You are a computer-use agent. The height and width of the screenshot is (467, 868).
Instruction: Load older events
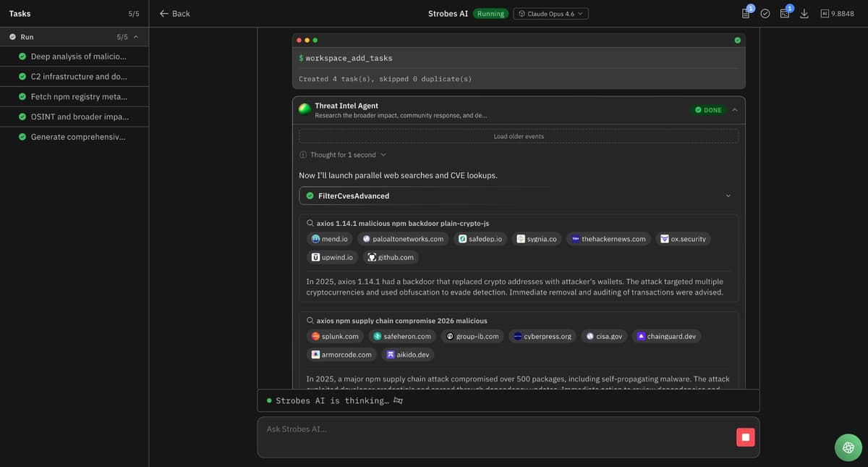pos(519,136)
